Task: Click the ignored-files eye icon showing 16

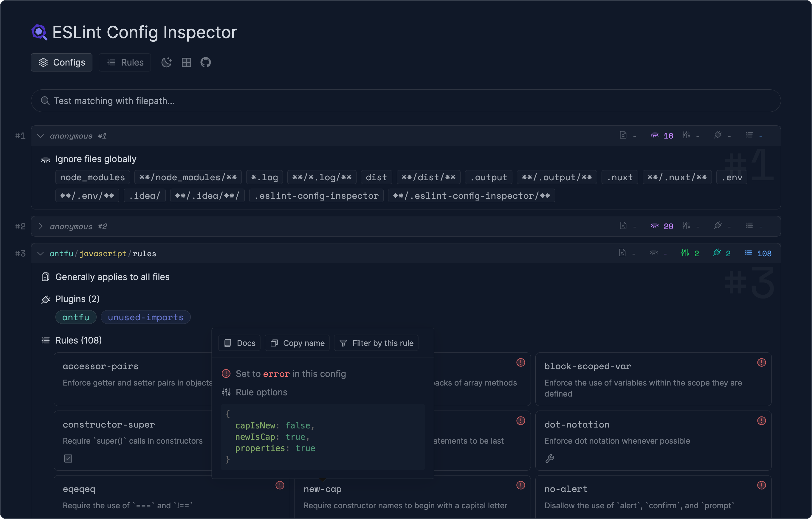Action: (661, 135)
